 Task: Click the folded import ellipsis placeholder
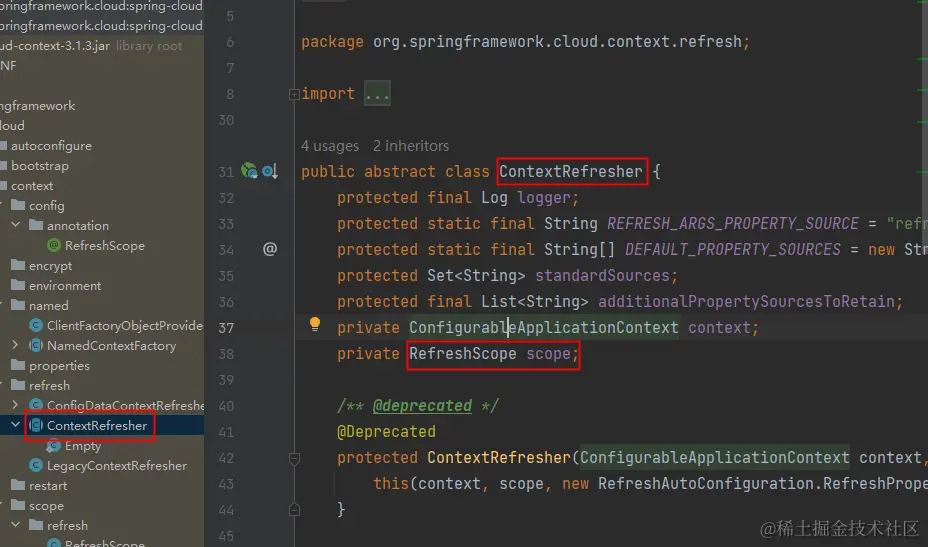pos(377,94)
